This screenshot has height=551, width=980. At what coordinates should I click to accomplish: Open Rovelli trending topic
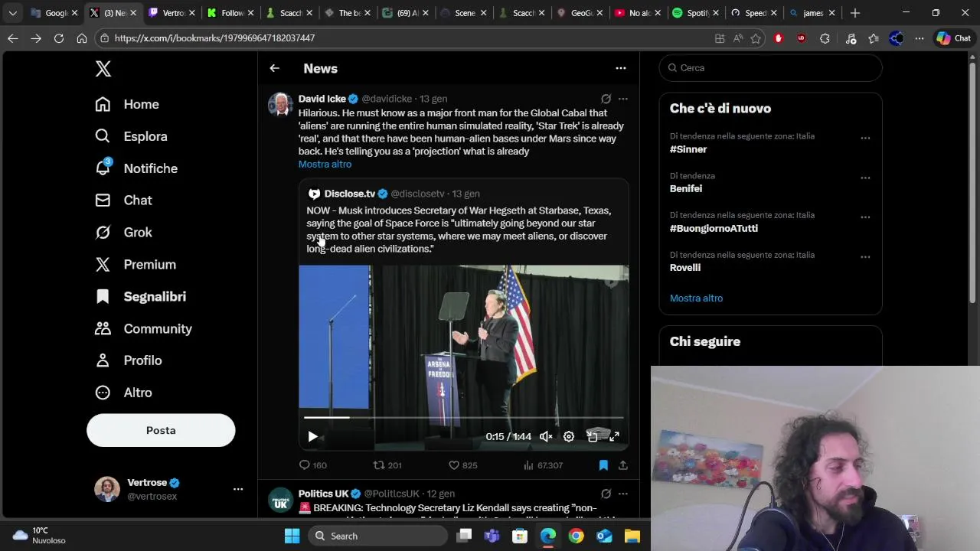(685, 268)
